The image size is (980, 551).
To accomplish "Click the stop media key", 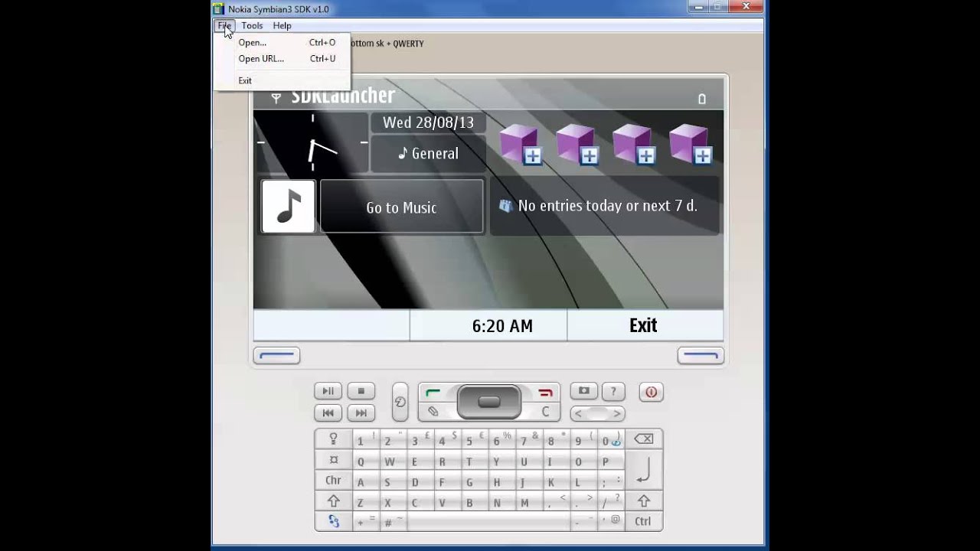I will 361,391.
